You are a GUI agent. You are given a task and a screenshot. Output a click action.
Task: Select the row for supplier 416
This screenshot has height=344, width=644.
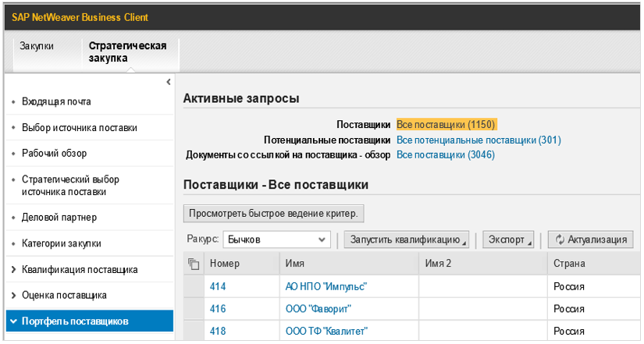pos(194,309)
